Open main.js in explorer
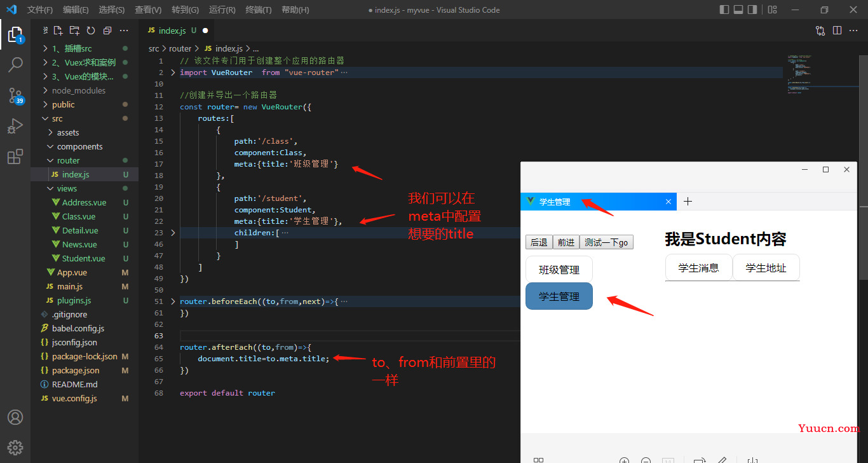The width and height of the screenshot is (868, 463). tap(85, 286)
